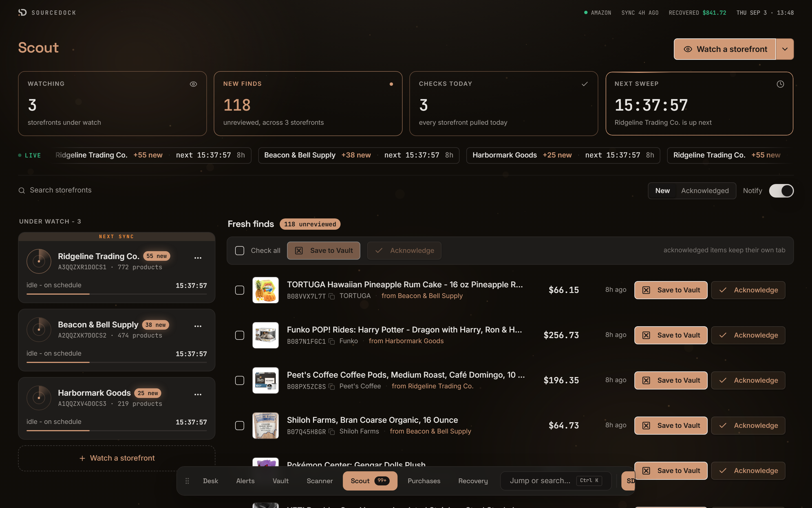812x508 pixels.
Task: Open the more menu for Harbormark Goods
Action: tap(198, 394)
